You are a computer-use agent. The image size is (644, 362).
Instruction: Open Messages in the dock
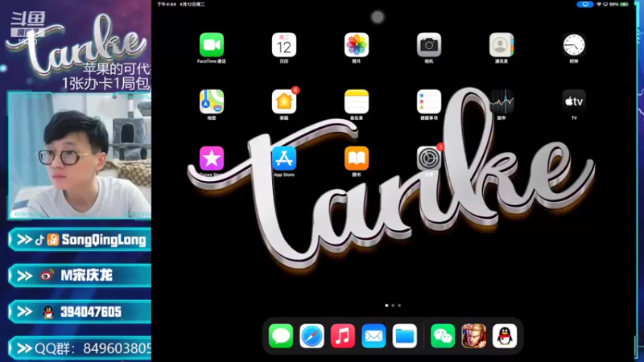coord(281,335)
